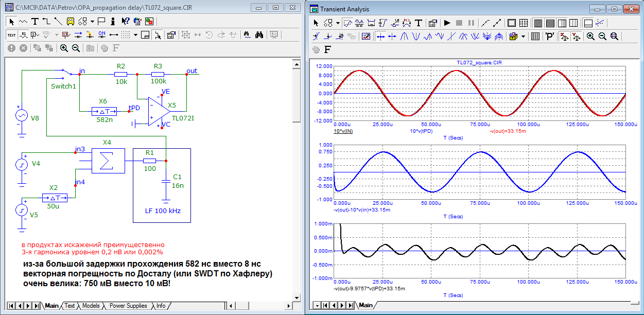Click the Wire drawing tool
The image size is (644, 315).
pos(46,22)
